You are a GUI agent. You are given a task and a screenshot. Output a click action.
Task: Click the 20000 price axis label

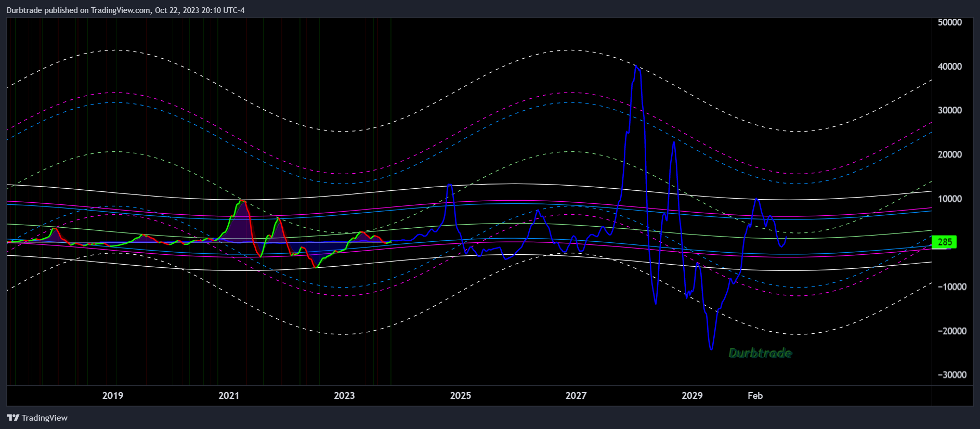click(950, 154)
